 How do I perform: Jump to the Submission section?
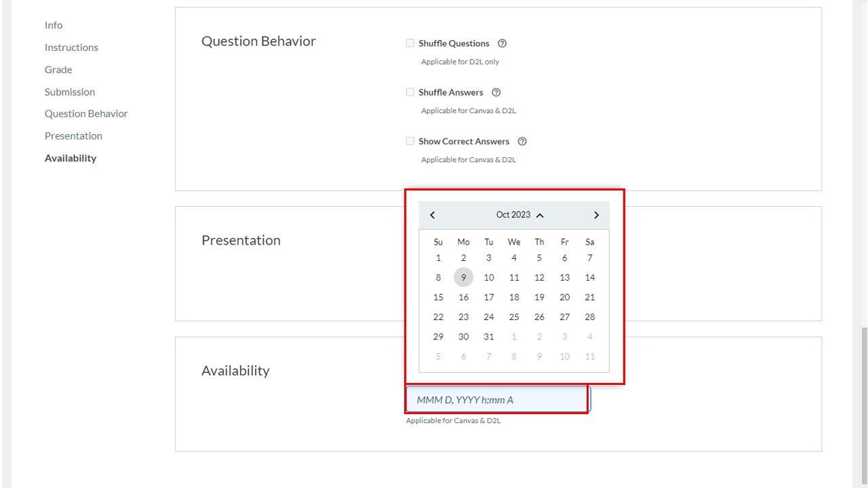point(70,92)
